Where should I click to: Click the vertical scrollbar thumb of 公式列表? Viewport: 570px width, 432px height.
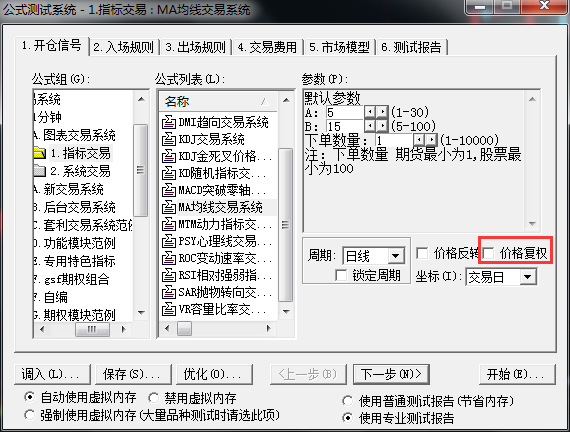click(x=285, y=225)
